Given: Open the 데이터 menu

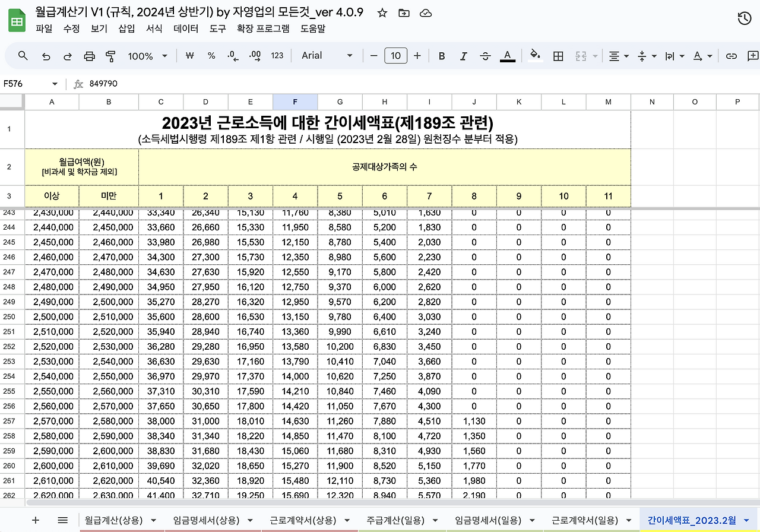Looking at the screenshot, I should click(x=186, y=28).
